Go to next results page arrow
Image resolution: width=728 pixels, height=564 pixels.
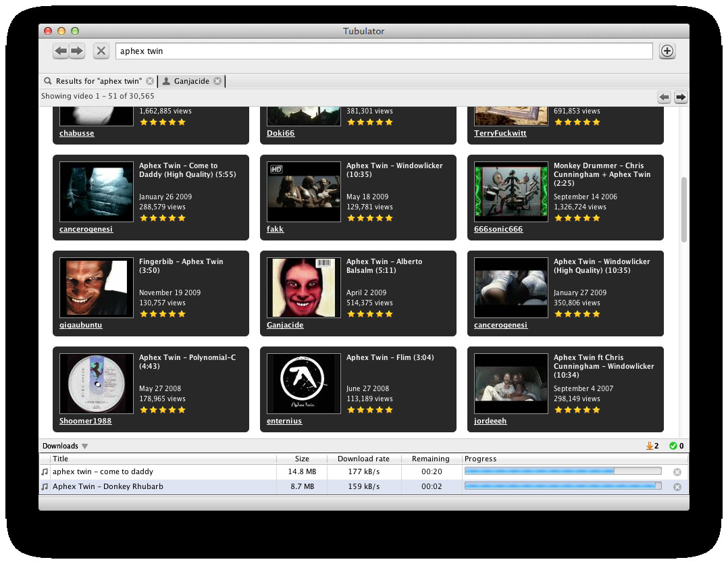pyautogui.click(x=681, y=97)
